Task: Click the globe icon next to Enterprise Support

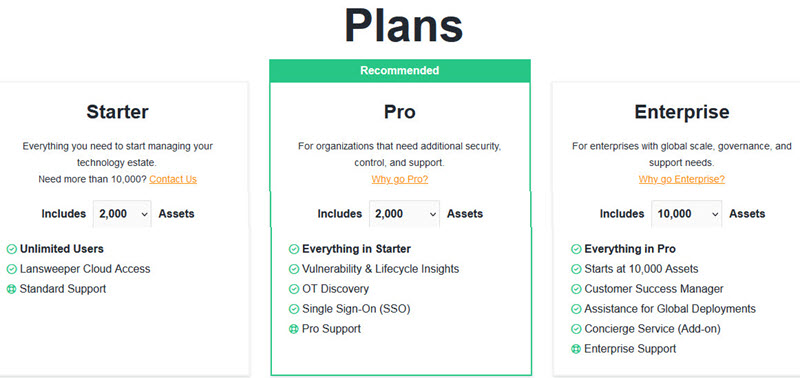Action: point(576,349)
